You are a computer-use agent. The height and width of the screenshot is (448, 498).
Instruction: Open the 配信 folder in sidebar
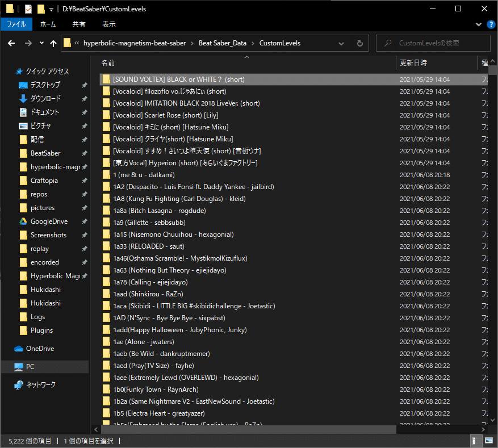coord(37,140)
